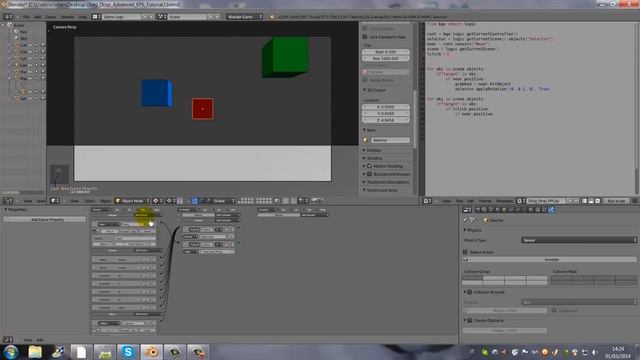Adjust the clip End value field
This screenshot has width=640, height=360.
(386, 58)
